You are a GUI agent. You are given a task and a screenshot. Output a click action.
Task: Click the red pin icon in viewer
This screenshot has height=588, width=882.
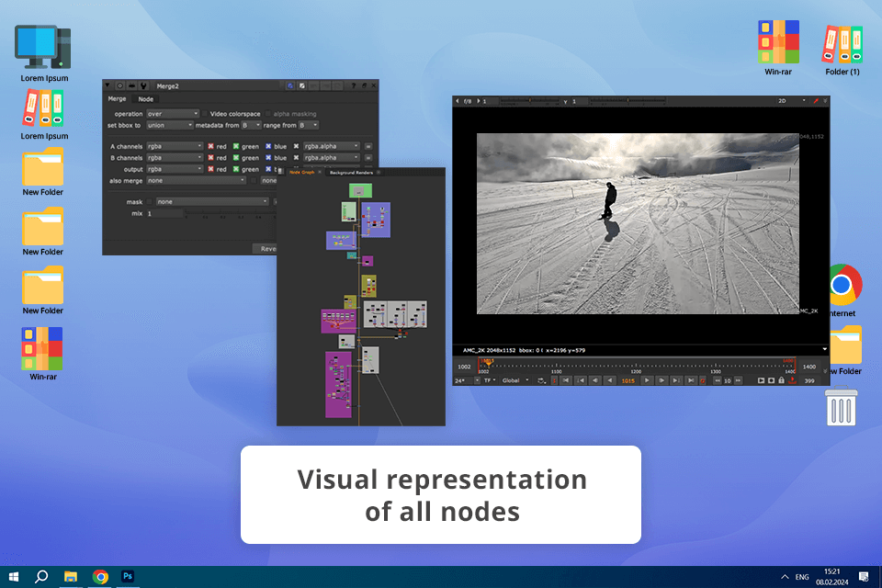pos(816,101)
